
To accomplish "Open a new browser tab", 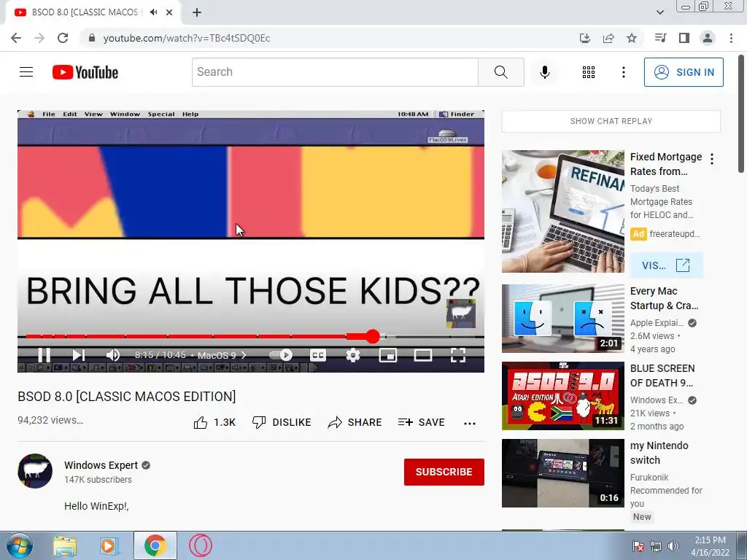I will [x=197, y=12].
